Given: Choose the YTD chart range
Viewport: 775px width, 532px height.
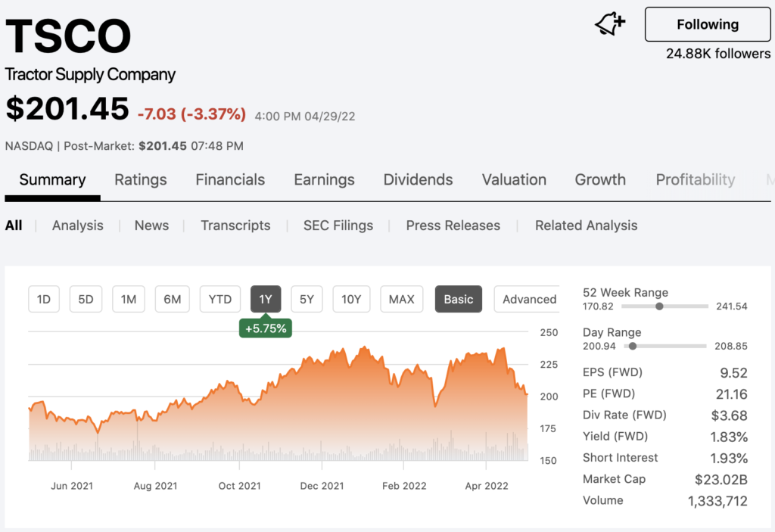Looking at the screenshot, I should pyautogui.click(x=220, y=299).
